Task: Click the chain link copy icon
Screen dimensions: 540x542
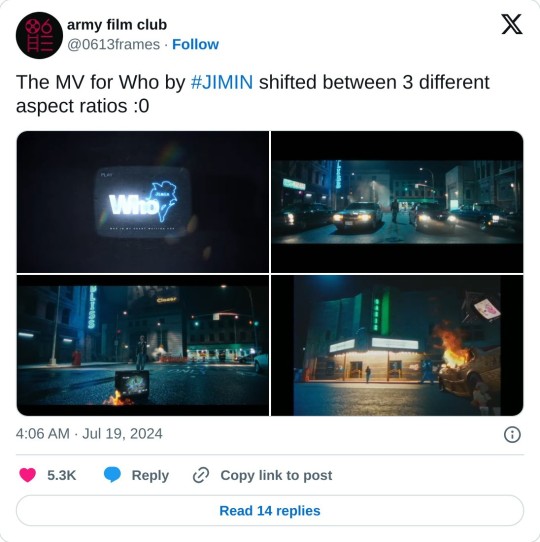Action: click(201, 475)
